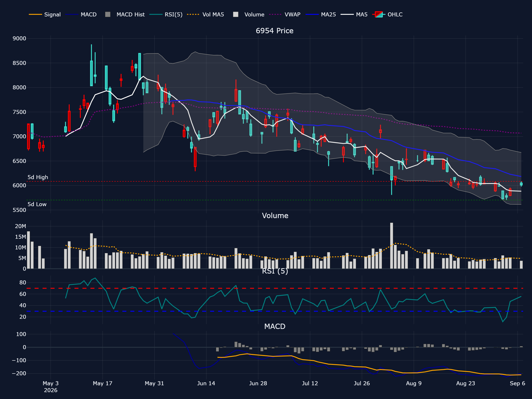Screen dimensions: 532x399
Task: Click the RSI axis label 80
Action: pyautogui.click(x=23, y=283)
